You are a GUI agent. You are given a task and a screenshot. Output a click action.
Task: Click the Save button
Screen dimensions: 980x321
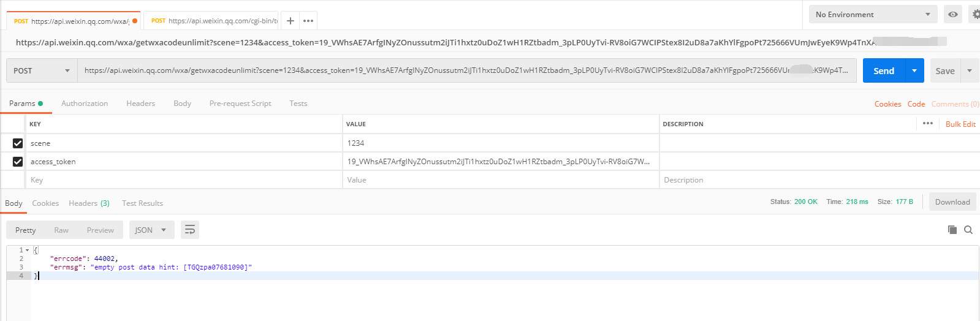(x=945, y=70)
